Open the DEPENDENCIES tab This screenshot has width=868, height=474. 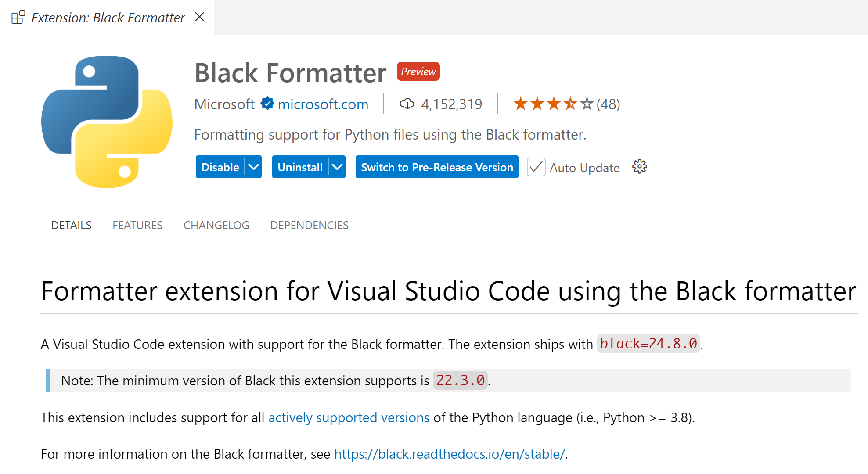[x=309, y=225]
